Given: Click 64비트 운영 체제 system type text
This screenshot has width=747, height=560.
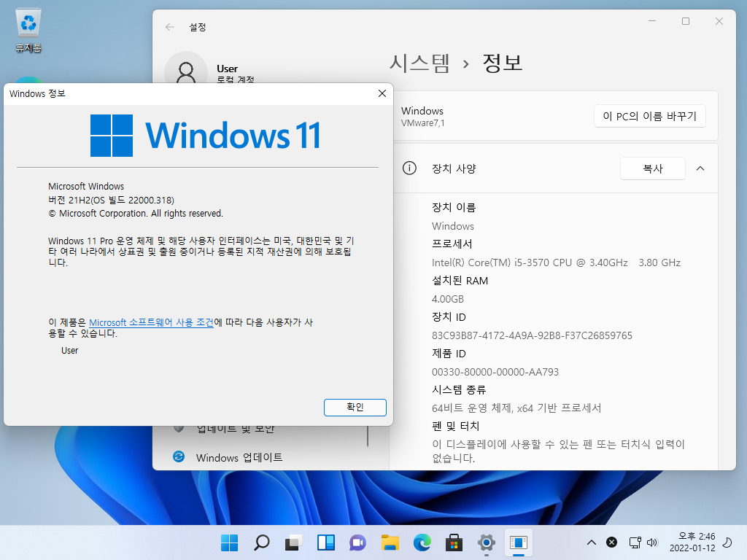Looking at the screenshot, I should [x=516, y=408].
